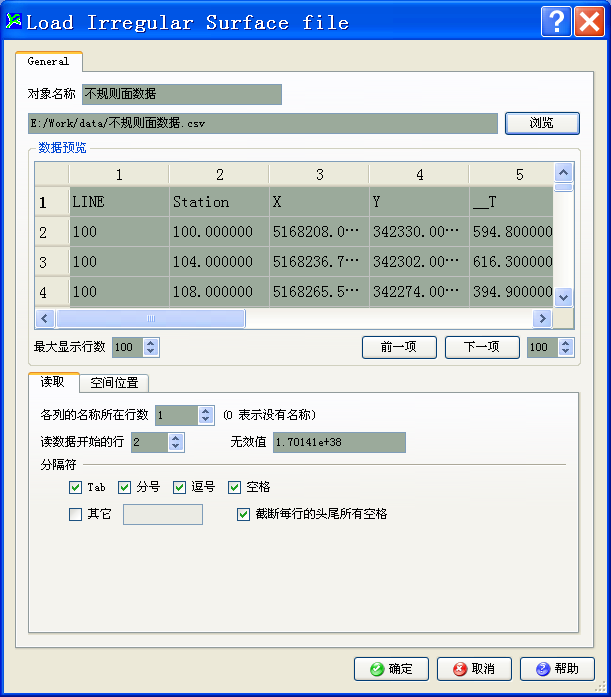The height and width of the screenshot is (697, 611).
Task: Increase 最大显示行数 spinner value
Action: 151,343
